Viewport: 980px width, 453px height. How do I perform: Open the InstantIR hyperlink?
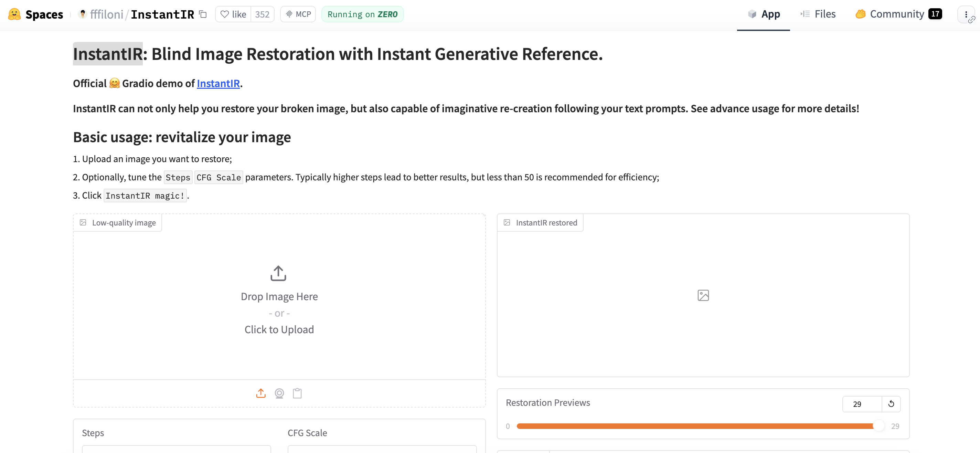218,83
